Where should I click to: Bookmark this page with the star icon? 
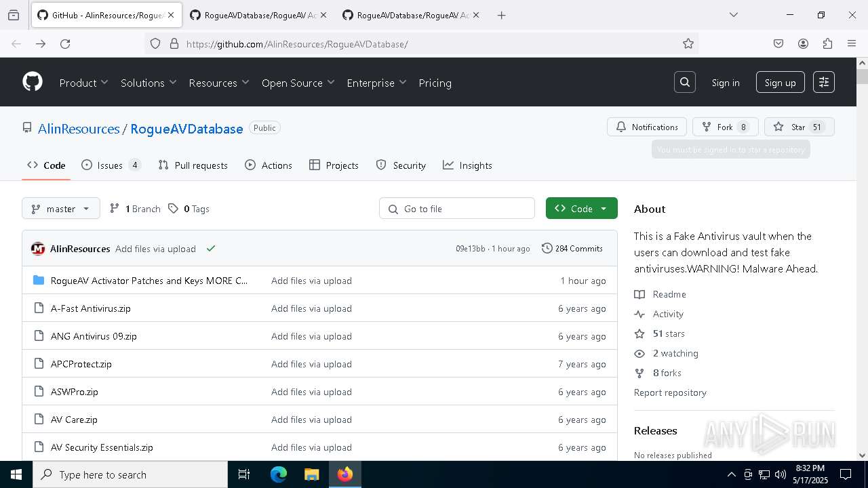688,43
